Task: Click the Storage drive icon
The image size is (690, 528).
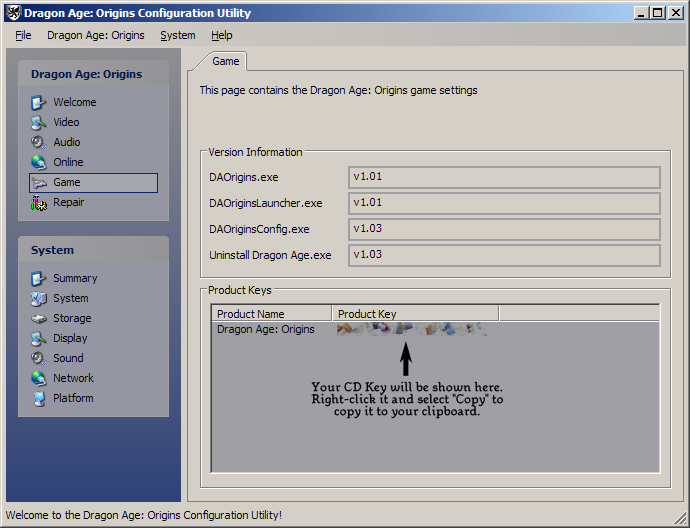Action: click(x=39, y=318)
